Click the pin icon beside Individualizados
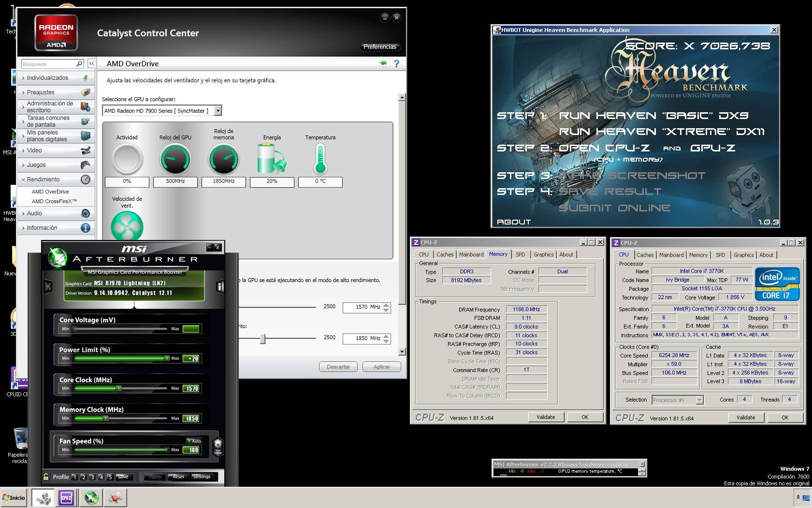The height and width of the screenshot is (508, 812). click(x=86, y=78)
